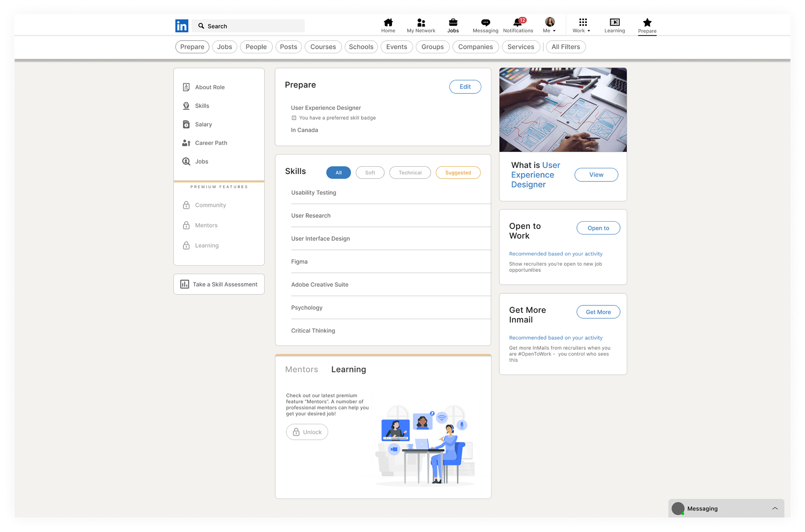
Task: Open Career Path sidebar item
Action: point(211,143)
